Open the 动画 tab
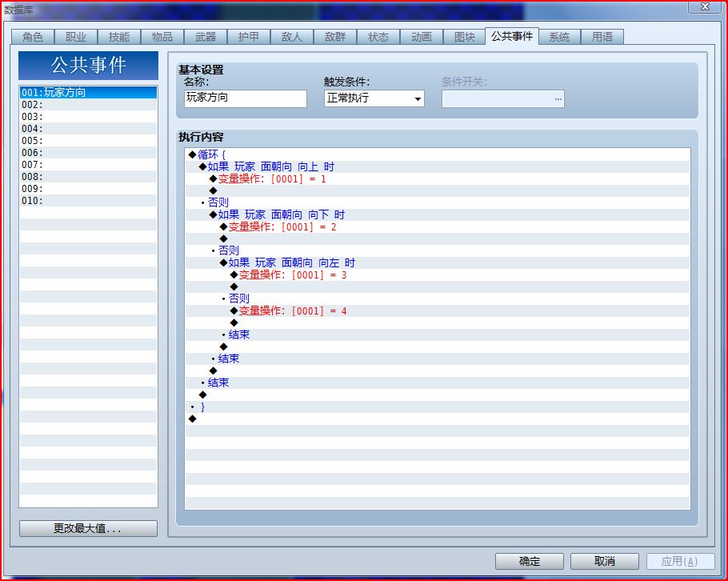The image size is (728, 581). [422, 37]
